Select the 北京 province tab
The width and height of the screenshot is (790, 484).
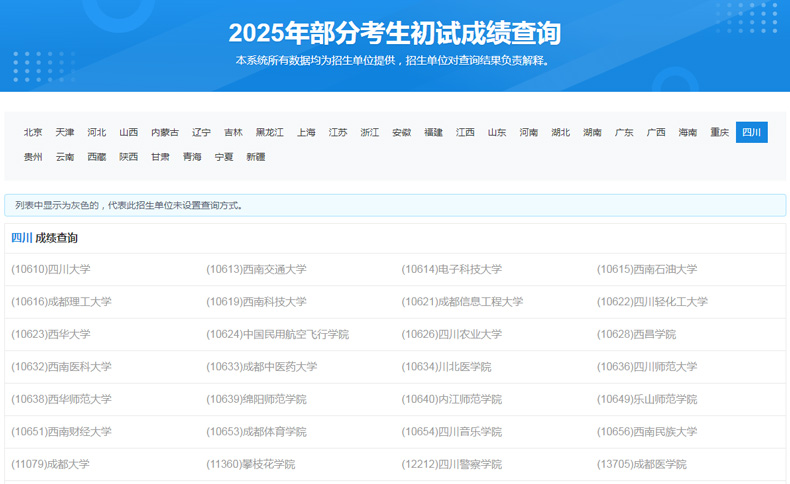(33, 132)
